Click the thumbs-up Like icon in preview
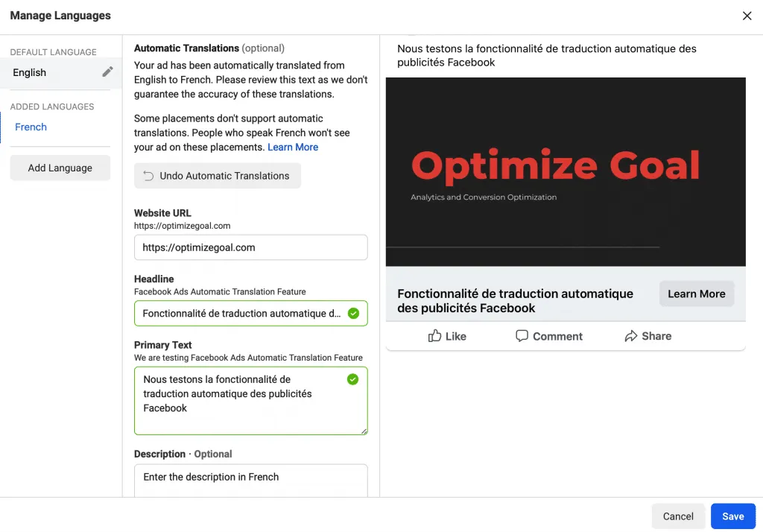Image resolution: width=763 pixels, height=532 pixels. [434, 336]
